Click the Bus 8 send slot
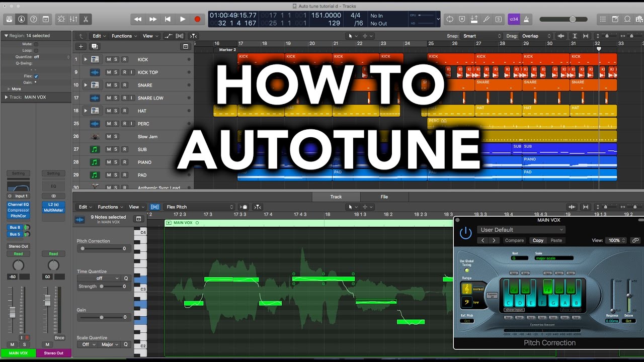This screenshot has height=362, width=644. pyautogui.click(x=15, y=227)
